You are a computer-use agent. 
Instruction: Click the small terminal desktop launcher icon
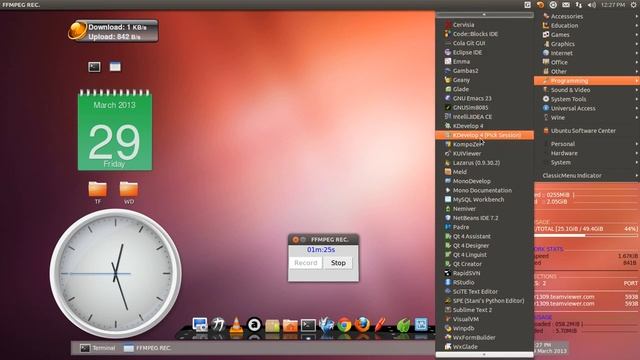coord(94,67)
